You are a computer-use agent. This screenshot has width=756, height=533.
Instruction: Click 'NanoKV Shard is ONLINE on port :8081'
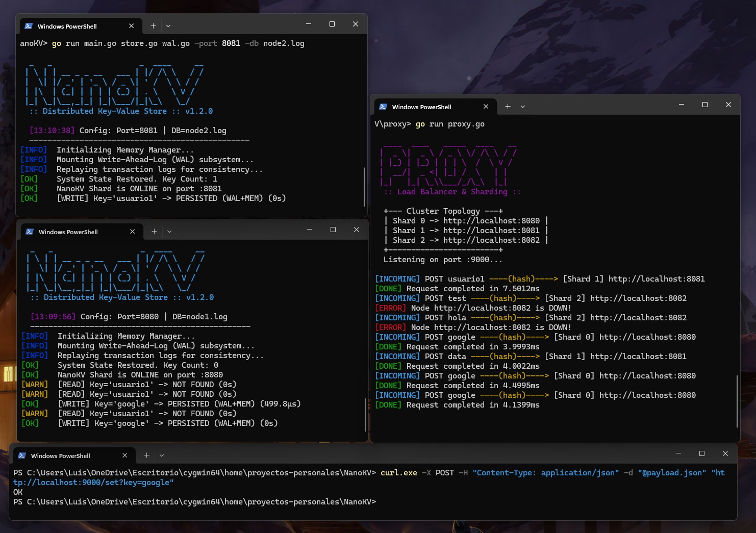tap(139, 189)
